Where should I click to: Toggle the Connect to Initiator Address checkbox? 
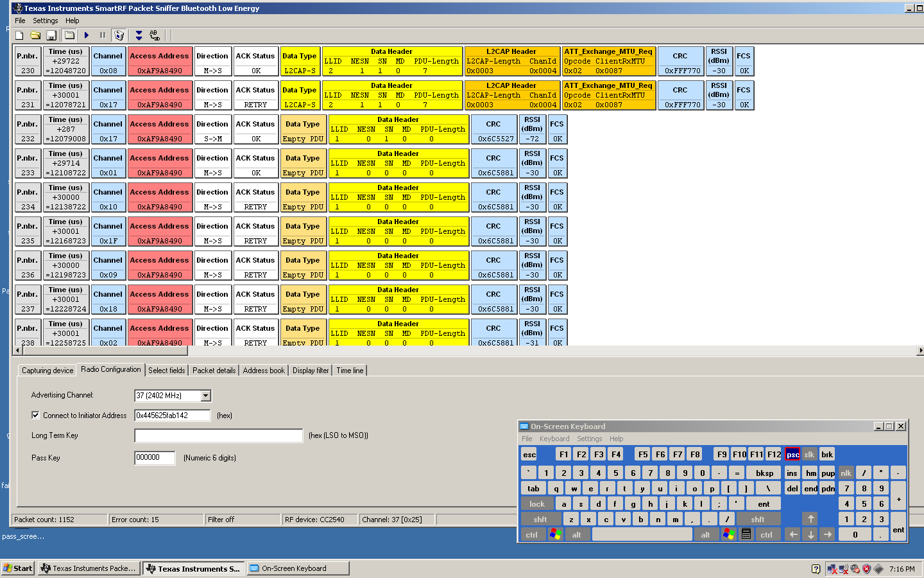(x=35, y=416)
